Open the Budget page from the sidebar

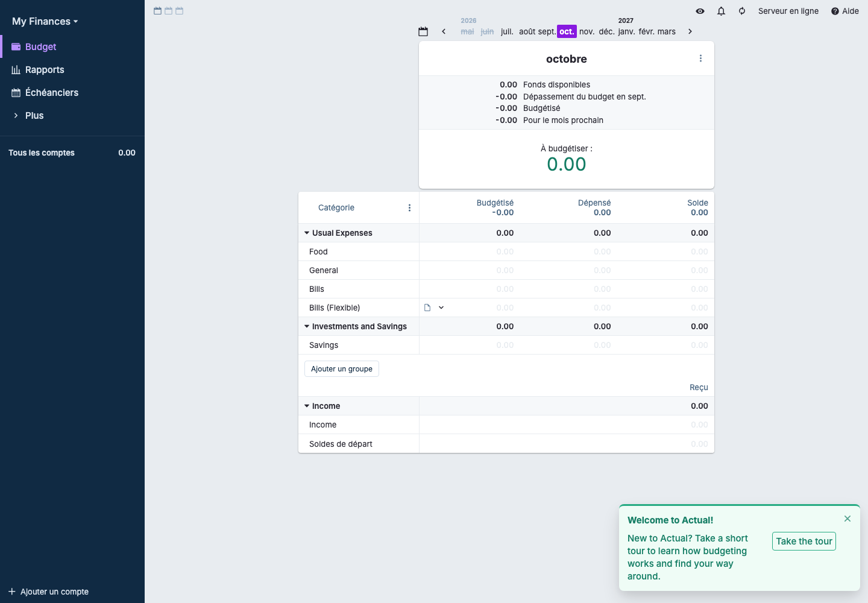click(x=72, y=46)
